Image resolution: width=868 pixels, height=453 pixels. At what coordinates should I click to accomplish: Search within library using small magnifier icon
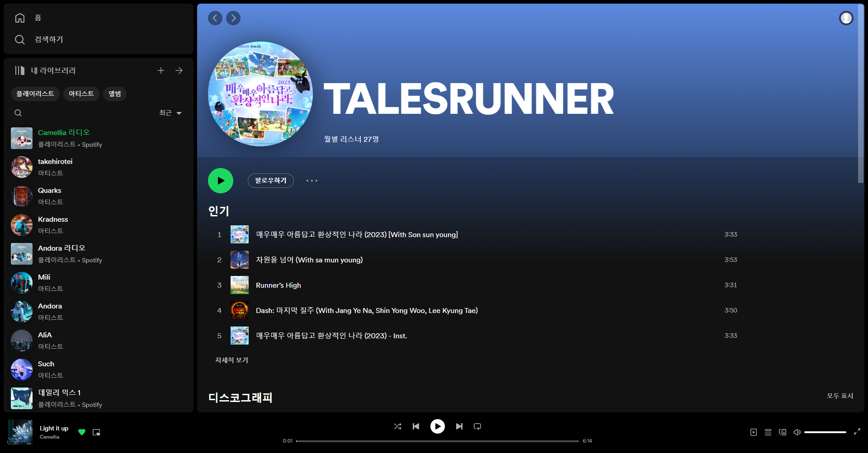(x=18, y=113)
